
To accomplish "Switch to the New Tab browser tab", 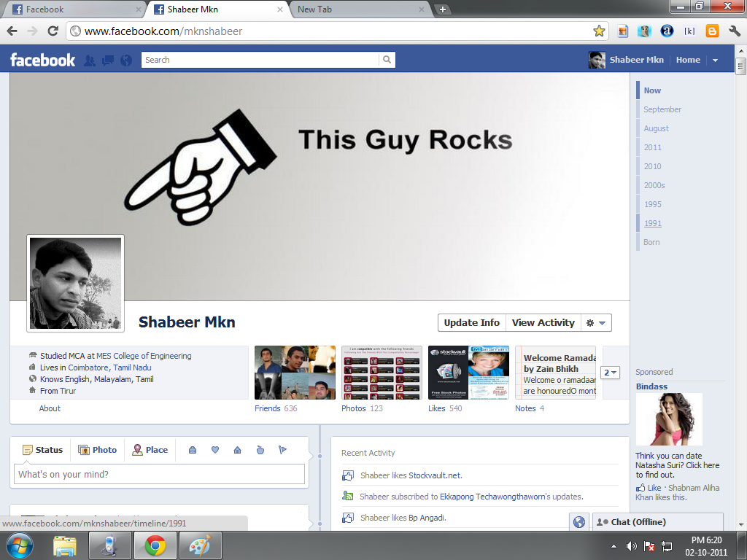I will point(360,9).
